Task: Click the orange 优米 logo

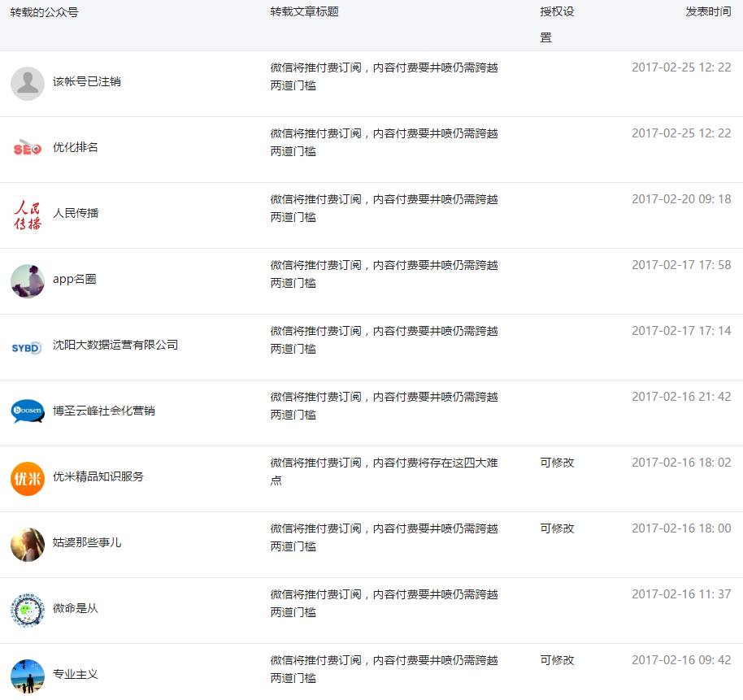Action: point(28,478)
